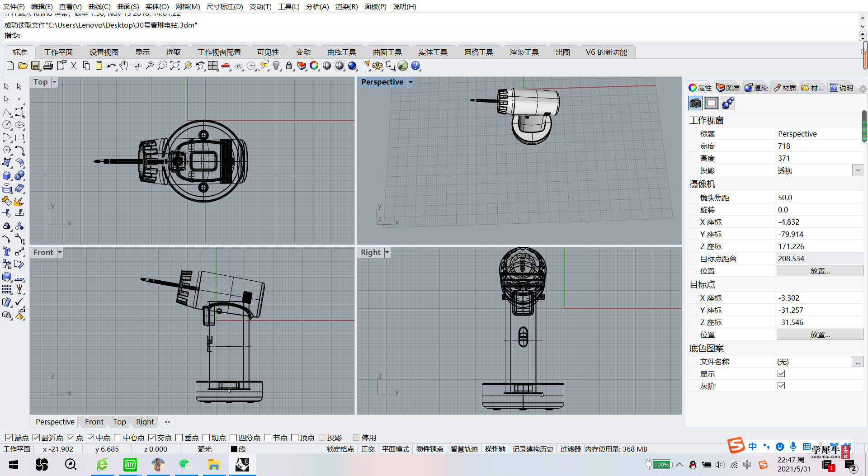Toggle the 最近点 object snap checkbox
Viewport: 868px width, 476px height.
36,438
